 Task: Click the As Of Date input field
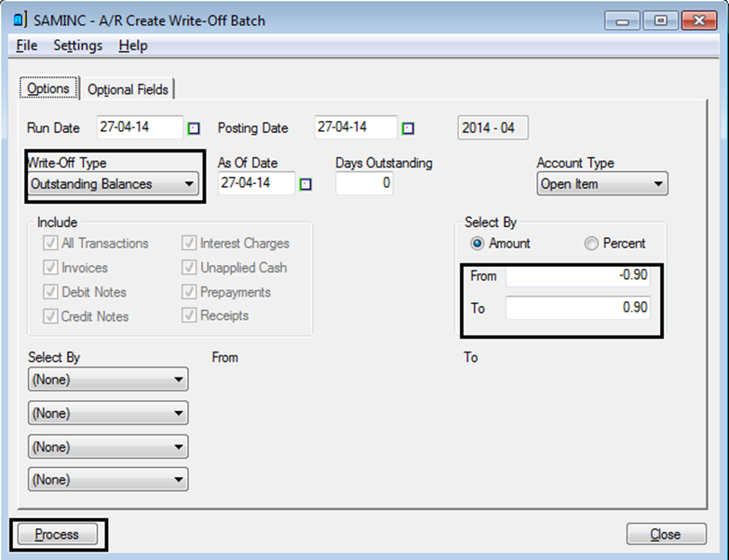(256, 183)
